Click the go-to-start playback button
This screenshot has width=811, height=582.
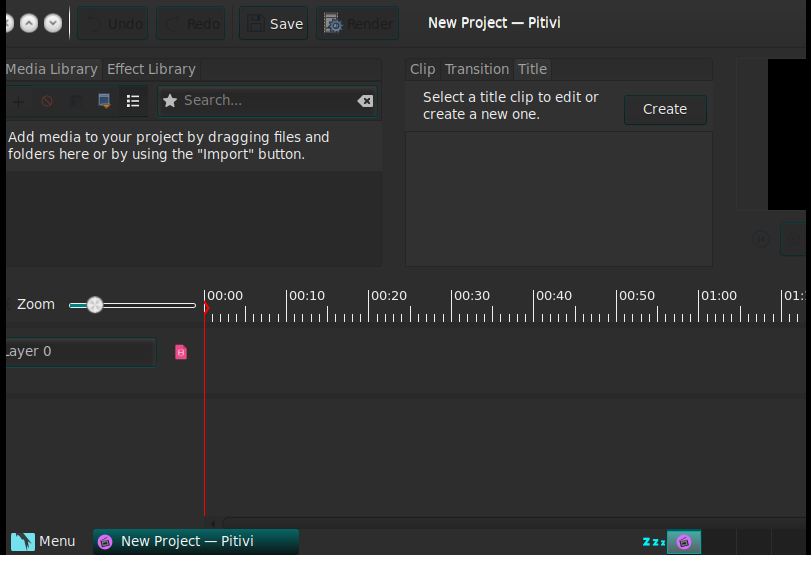click(x=761, y=239)
